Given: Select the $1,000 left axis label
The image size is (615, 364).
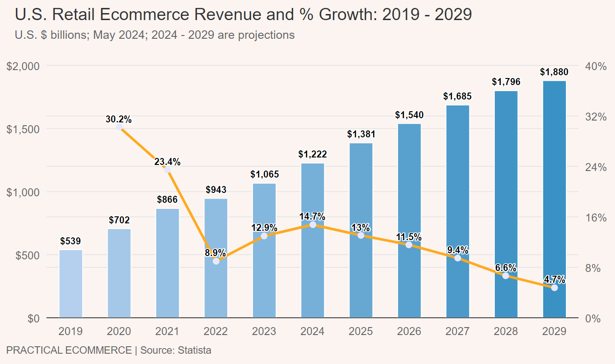Looking at the screenshot, I should coord(23,192).
